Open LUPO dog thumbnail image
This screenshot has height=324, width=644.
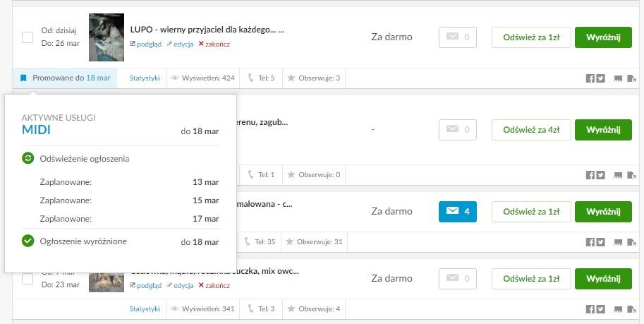tap(107, 37)
